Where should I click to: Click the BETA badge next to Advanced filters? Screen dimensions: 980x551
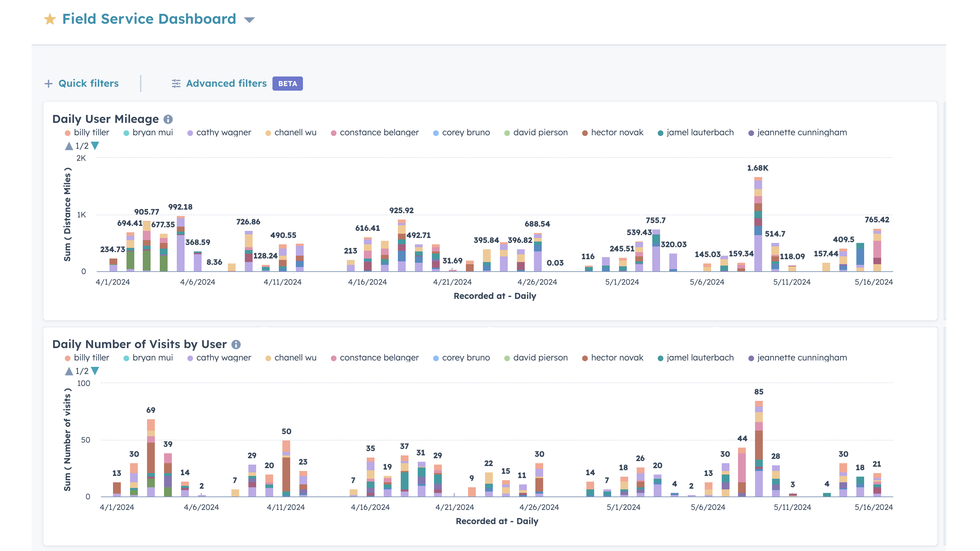click(x=288, y=83)
